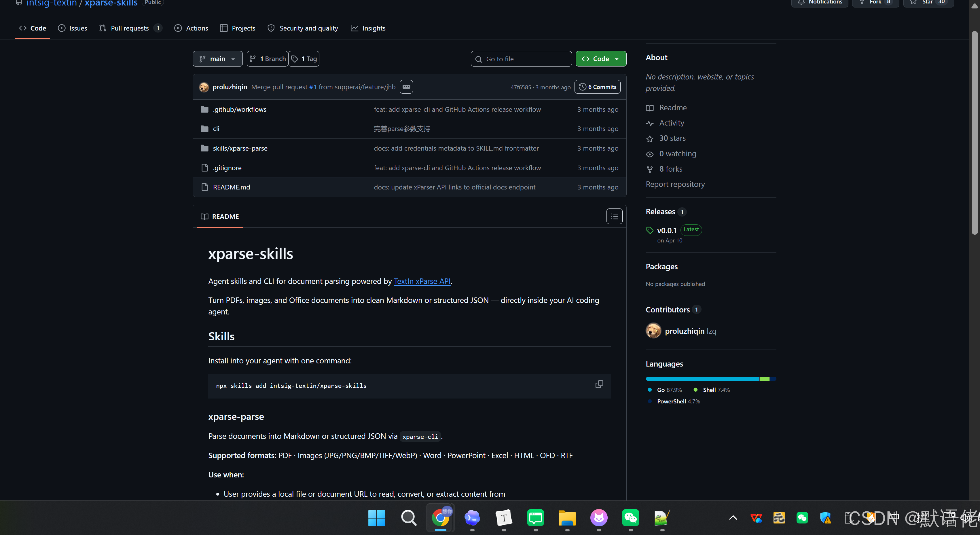View the 1 Tag list
This screenshot has width=980, height=535.
click(x=304, y=59)
